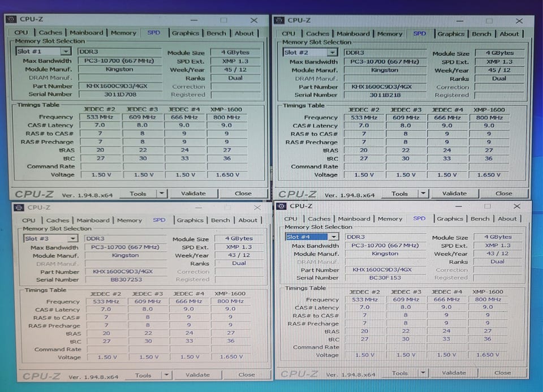Switch to CPU tab in Slot #4 window
543x392 pixels.
(291, 219)
